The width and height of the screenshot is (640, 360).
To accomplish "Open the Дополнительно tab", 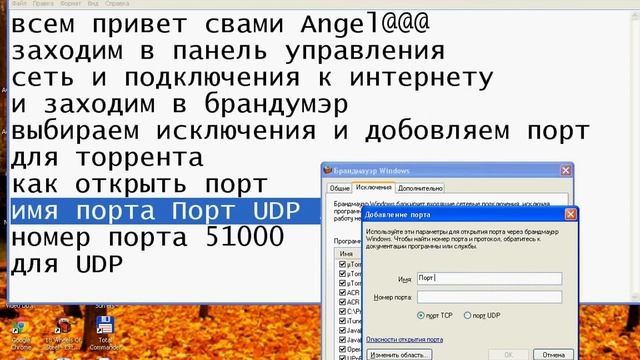I will pos(420,188).
